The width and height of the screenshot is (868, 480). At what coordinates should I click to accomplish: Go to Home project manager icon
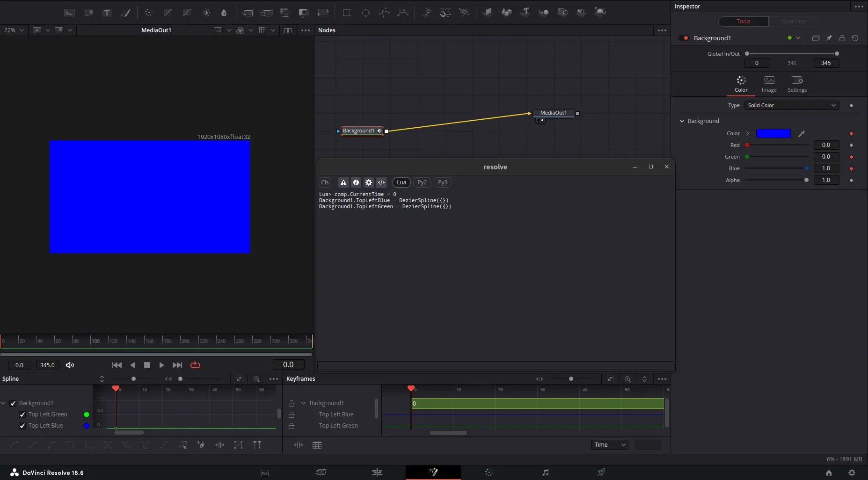pyautogui.click(x=829, y=473)
